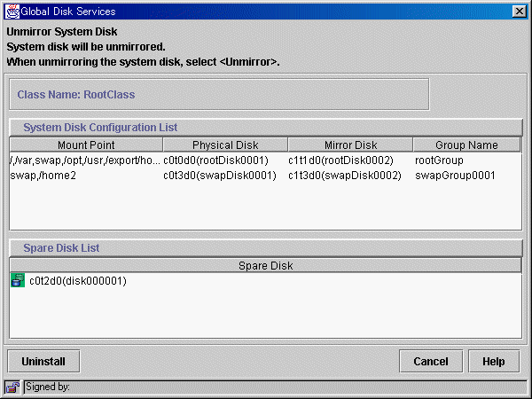Open Help for unmirroring
The image size is (532, 399).
pos(494,362)
